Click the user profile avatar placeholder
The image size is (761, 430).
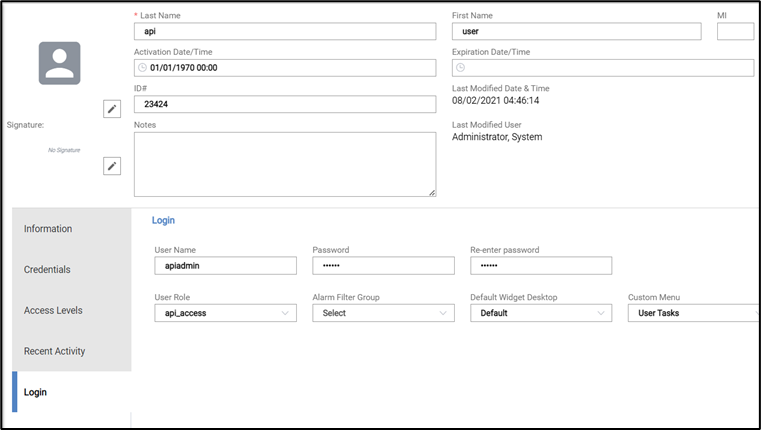tap(60, 63)
